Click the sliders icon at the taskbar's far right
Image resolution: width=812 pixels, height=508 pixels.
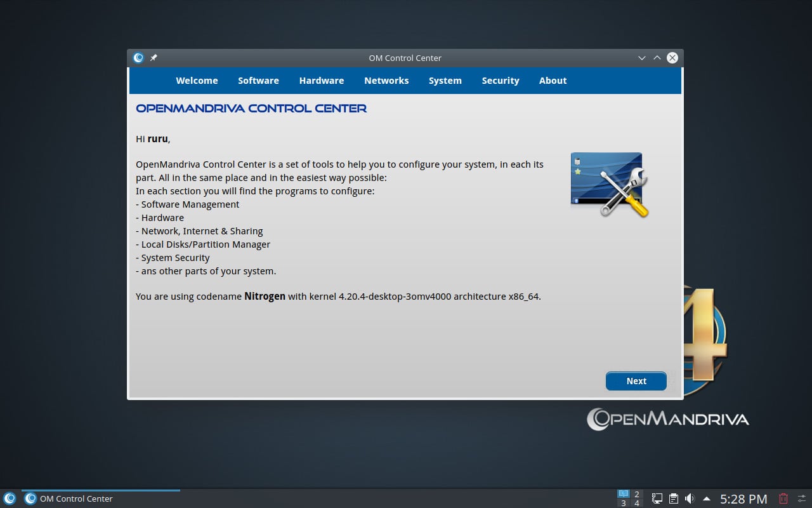pyautogui.click(x=801, y=498)
